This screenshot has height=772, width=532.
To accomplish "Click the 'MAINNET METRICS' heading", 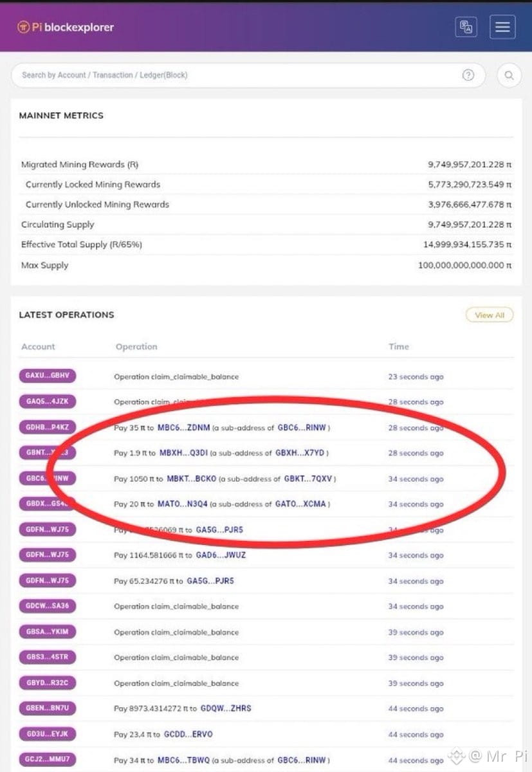I will pos(61,116).
